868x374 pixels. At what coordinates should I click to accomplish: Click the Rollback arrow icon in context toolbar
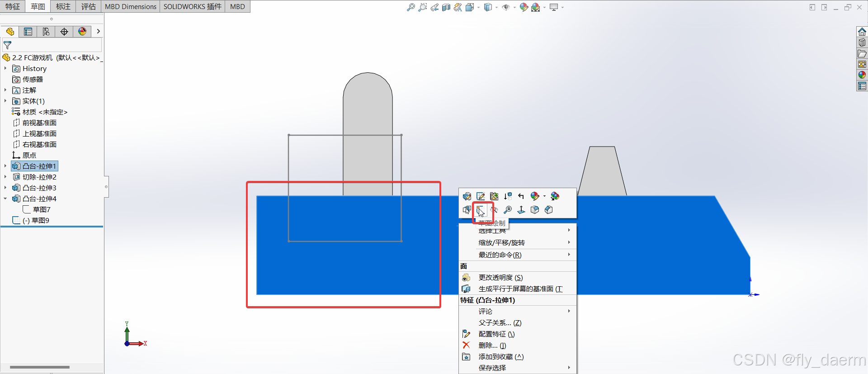pyautogui.click(x=521, y=196)
